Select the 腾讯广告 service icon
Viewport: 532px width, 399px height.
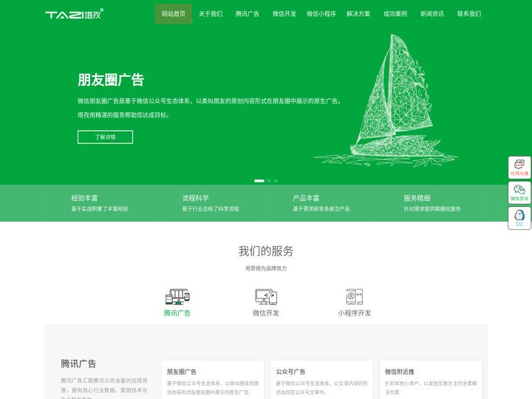[177, 296]
